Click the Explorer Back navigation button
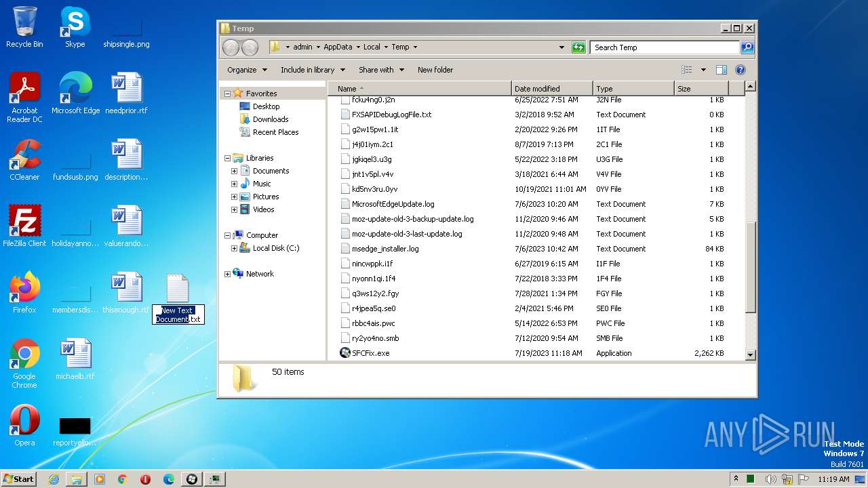This screenshot has height=488, width=868. 231,47
